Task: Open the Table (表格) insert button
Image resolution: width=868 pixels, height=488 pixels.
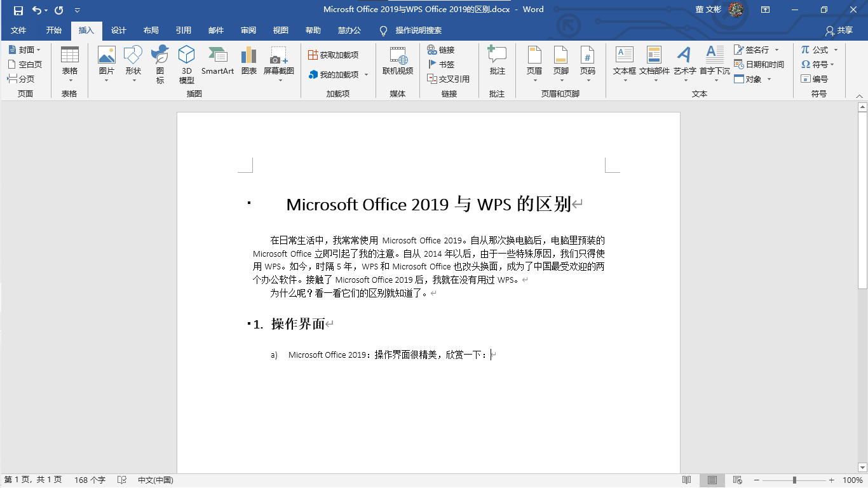Action: tap(70, 65)
